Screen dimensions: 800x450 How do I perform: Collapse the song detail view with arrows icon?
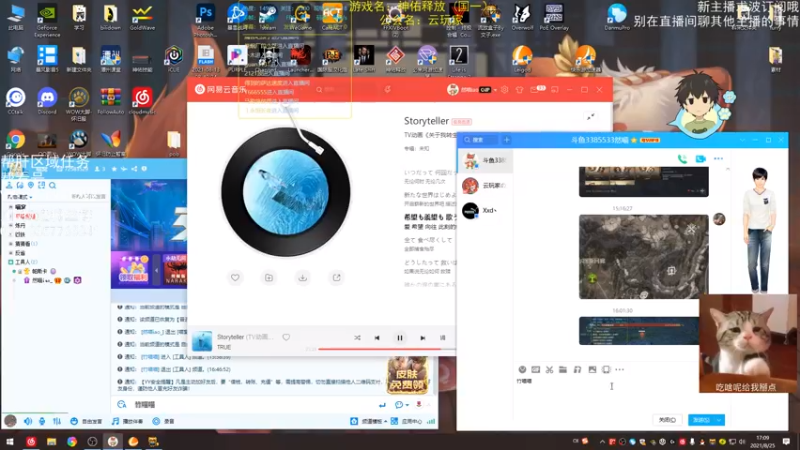pyautogui.click(x=591, y=117)
